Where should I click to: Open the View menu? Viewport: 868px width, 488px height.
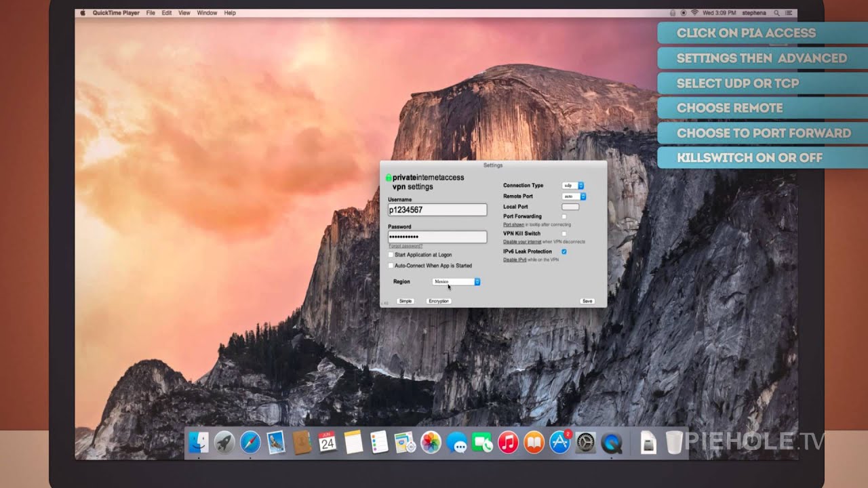tap(184, 13)
